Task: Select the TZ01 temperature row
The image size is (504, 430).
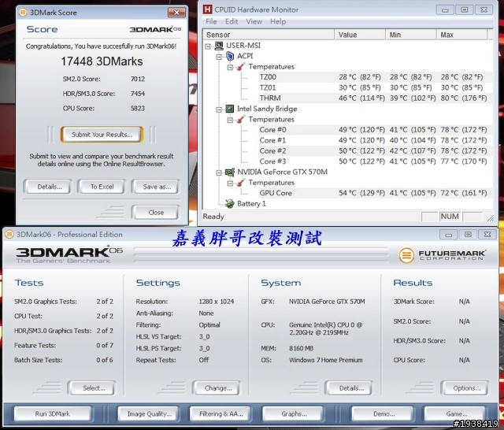Action: [x=376, y=87]
